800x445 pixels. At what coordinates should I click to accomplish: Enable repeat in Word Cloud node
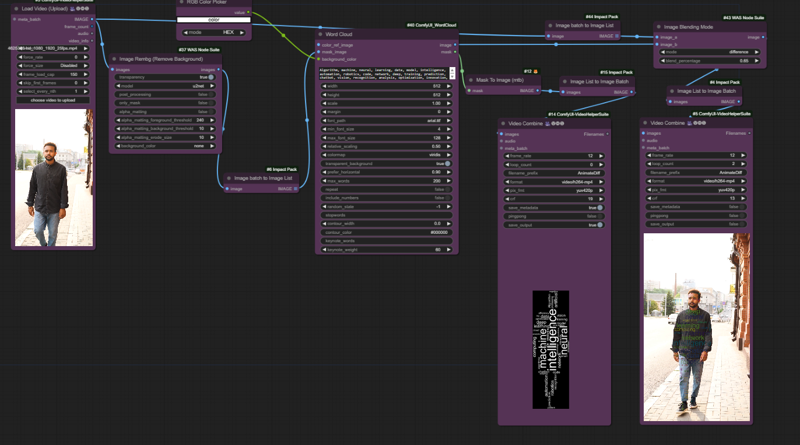pos(386,189)
